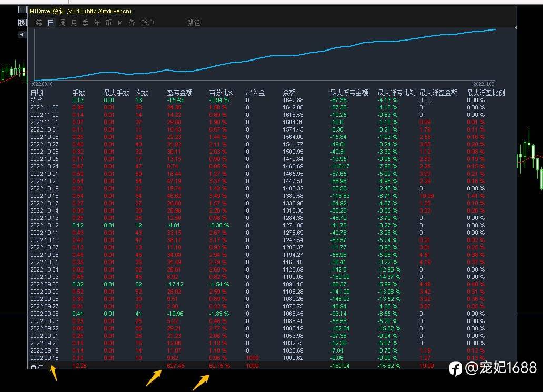This screenshot has width=543, height=392.
Task: Click the -0.94 % value in 持仓 row
Action: [219, 100]
